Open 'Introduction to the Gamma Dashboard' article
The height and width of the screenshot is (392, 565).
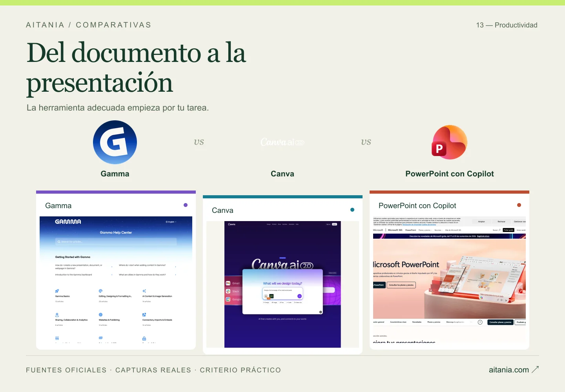pos(73,275)
